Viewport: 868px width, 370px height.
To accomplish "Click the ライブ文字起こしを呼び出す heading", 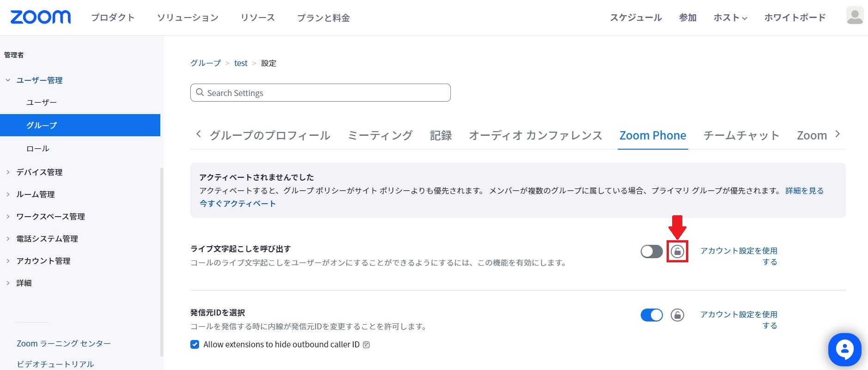I will 240,249.
